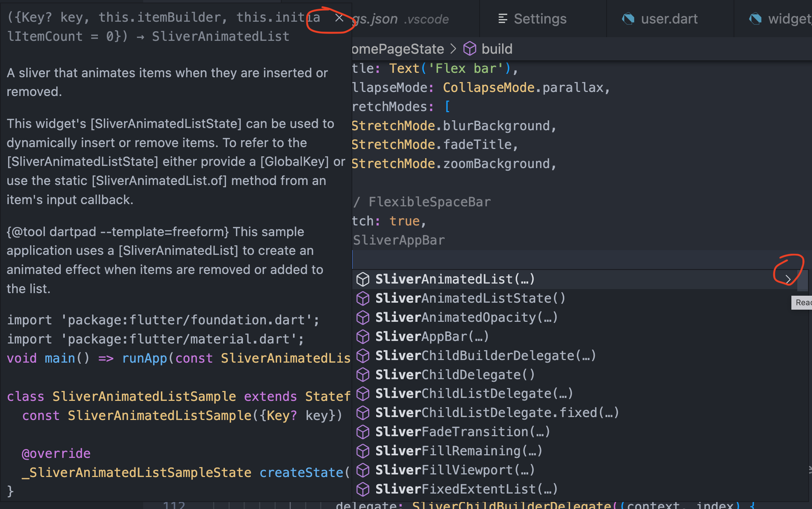
Task: Open the .vscode json file tab
Action: 415,19
